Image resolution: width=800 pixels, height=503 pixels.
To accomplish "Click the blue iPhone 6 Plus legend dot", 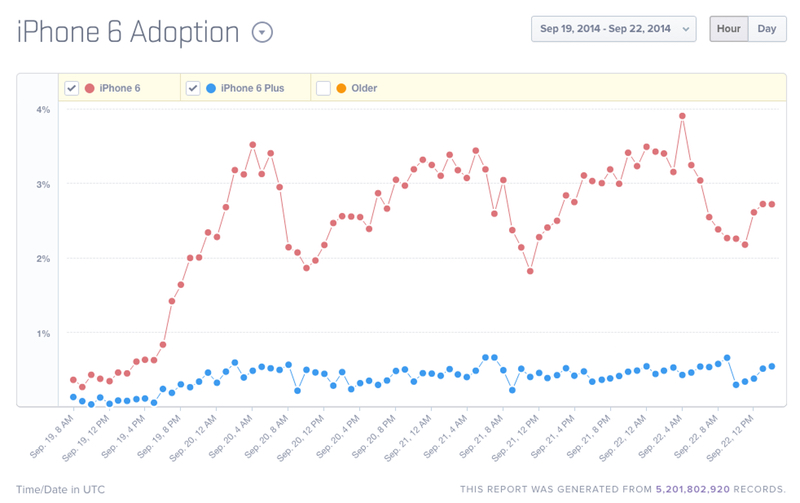I will pos(211,88).
